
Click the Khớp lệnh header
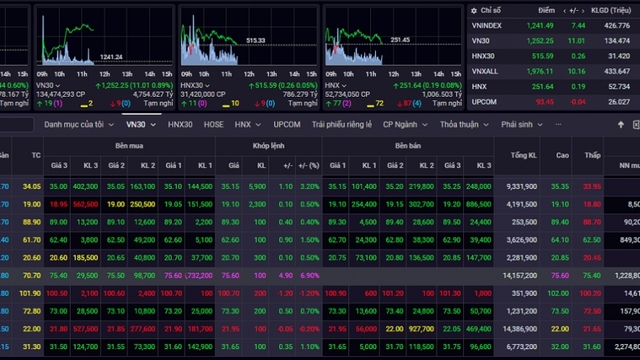point(268,146)
